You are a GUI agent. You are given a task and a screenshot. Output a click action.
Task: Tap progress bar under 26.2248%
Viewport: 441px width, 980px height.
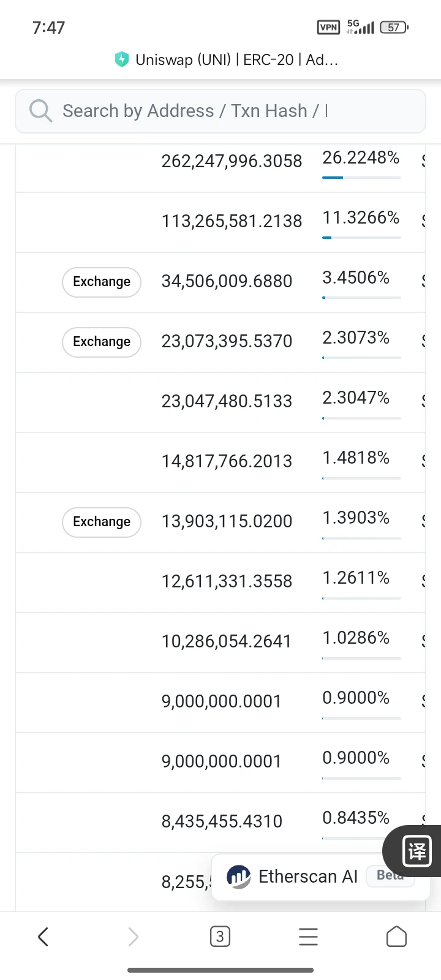tap(361, 178)
